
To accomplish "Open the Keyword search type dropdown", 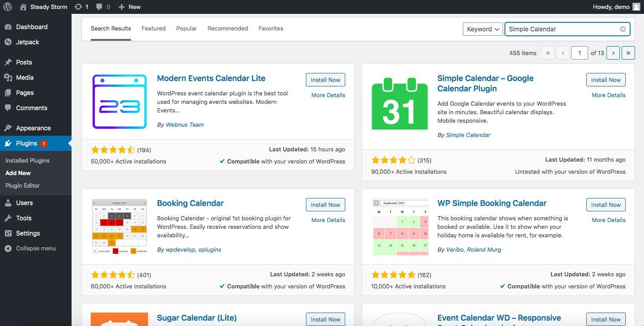I will point(483,29).
